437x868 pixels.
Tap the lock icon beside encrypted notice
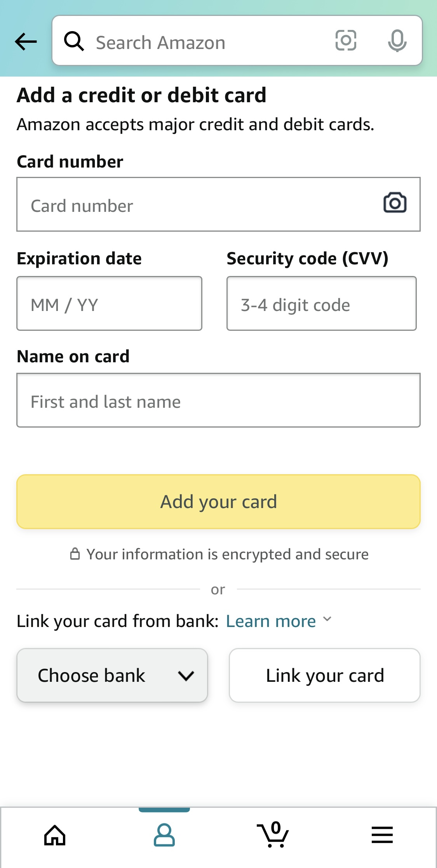[75, 554]
